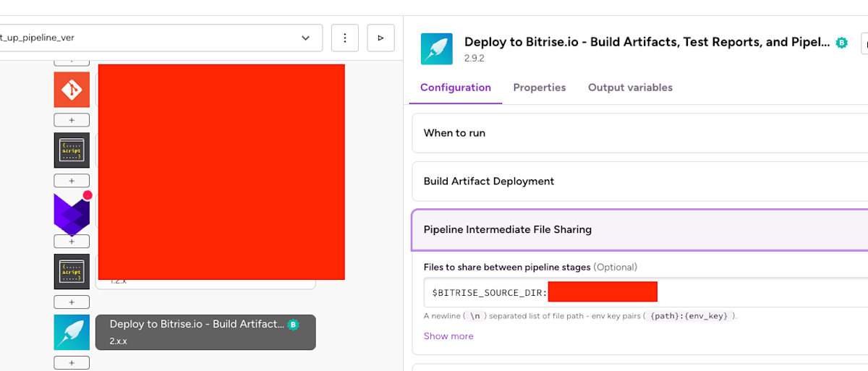Viewport: 868px width, 371px height.
Task: Switch to the Output variables tab
Action: [630, 88]
